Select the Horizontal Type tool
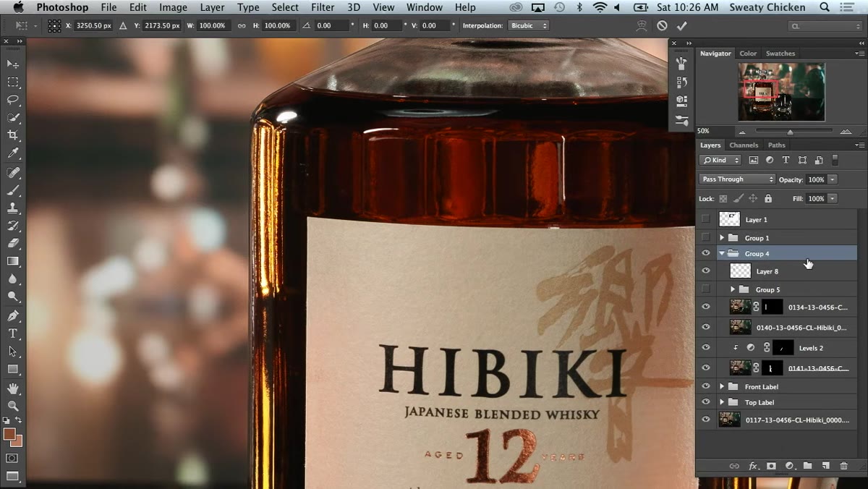 point(13,333)
